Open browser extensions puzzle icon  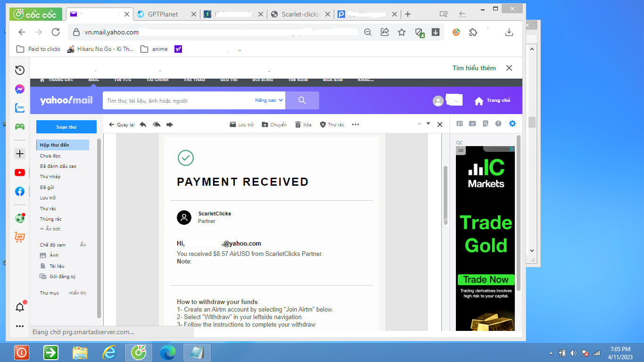click(473, 32)
